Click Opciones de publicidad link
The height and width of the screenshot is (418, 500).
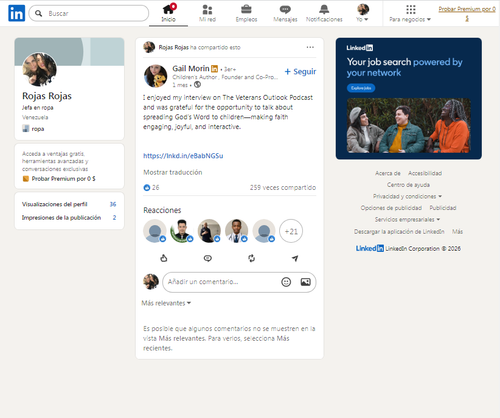[x=391, y=208]
